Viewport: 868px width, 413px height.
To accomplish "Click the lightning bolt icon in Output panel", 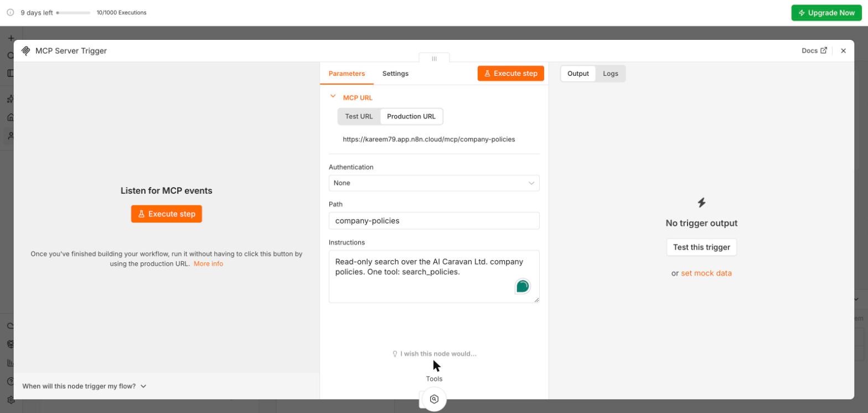I will pos(701,203).
